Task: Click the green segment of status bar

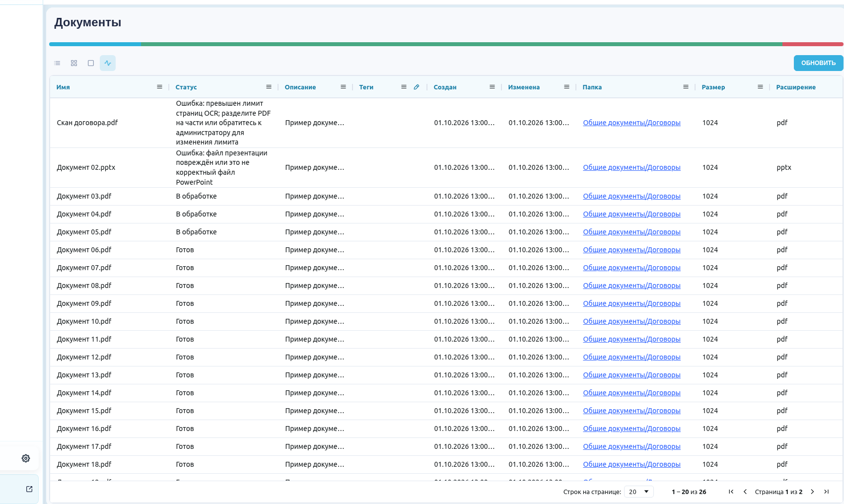Action: (x=462, y=44)
